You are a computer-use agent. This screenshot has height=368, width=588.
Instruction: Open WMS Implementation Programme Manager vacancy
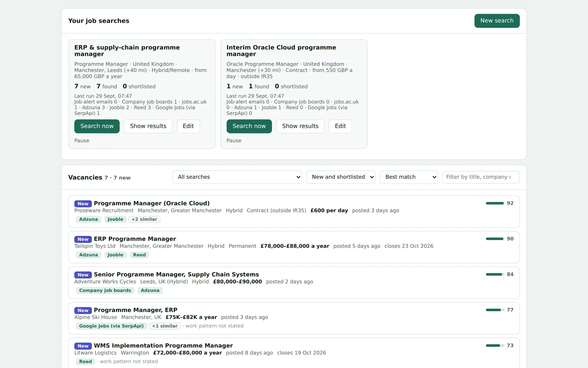click(x=163, y=346)
